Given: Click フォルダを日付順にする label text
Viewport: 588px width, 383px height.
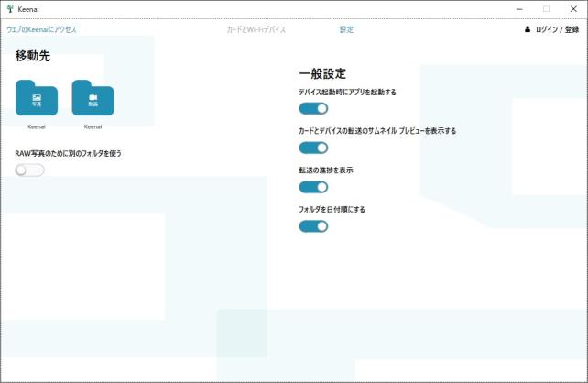Looking at the screenshot, I should pos(332,209).
